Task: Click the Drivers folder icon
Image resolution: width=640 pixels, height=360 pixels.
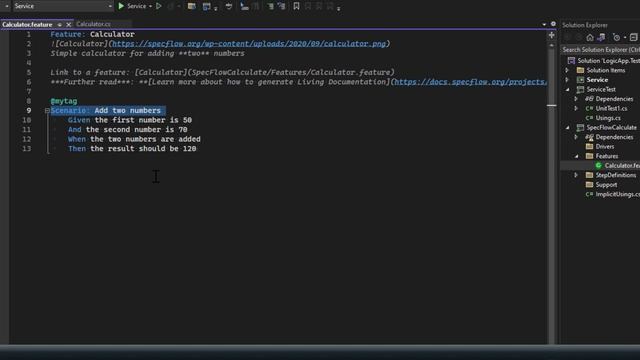Action: point(589,146)
